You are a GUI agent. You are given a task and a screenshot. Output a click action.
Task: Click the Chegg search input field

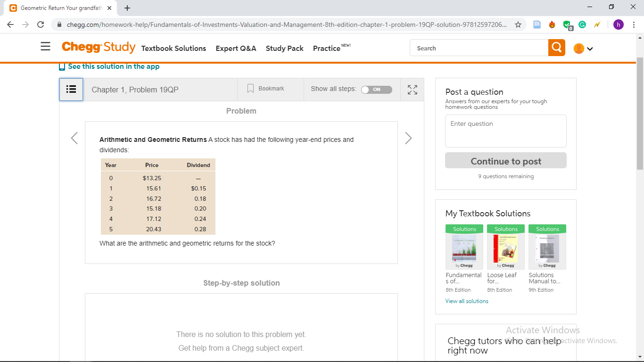pos(479,48)
